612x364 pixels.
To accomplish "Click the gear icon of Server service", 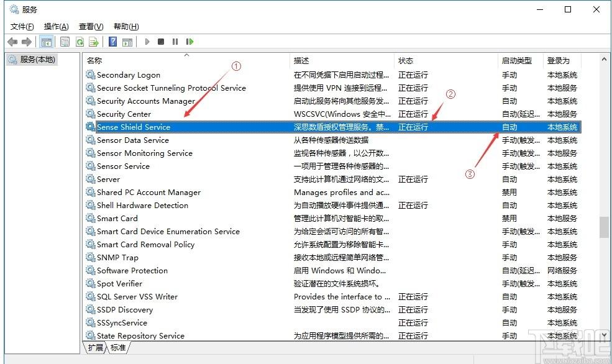I will pos(91,179).
